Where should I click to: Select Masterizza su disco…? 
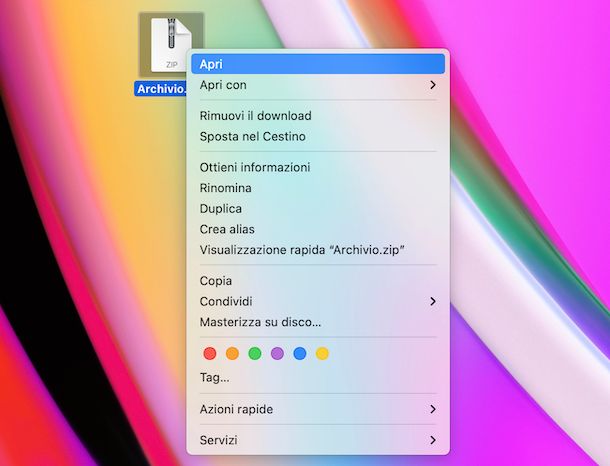coord(318,322)
